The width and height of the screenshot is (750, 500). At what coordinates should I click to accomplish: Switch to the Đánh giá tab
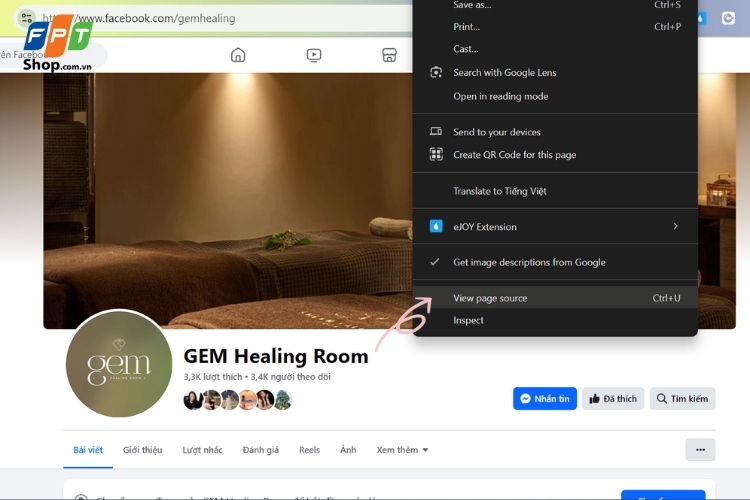[260, 450]
